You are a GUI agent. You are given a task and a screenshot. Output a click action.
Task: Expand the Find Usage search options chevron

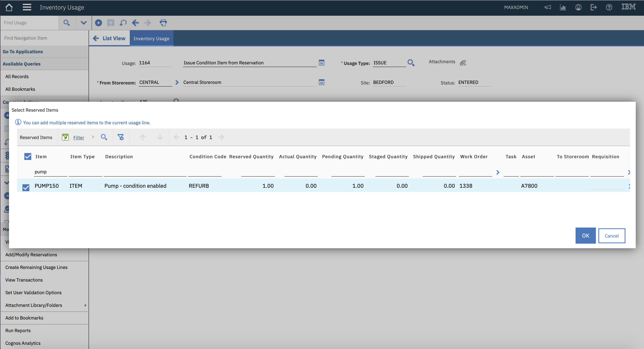click(84, 23)
